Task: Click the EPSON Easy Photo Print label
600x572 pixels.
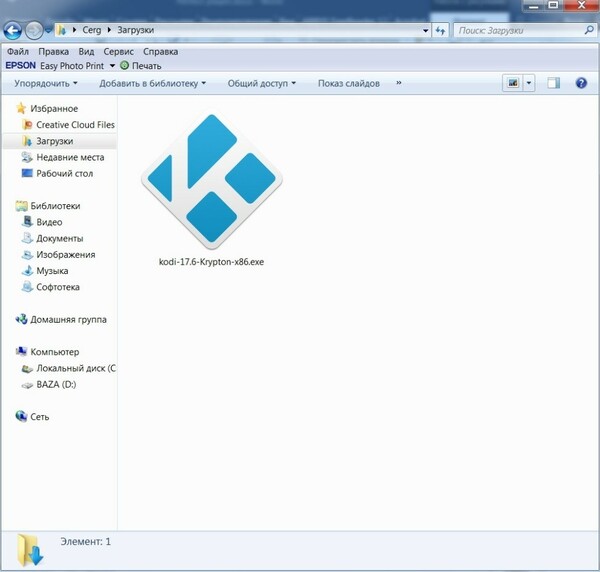Action: coord(54,66)
